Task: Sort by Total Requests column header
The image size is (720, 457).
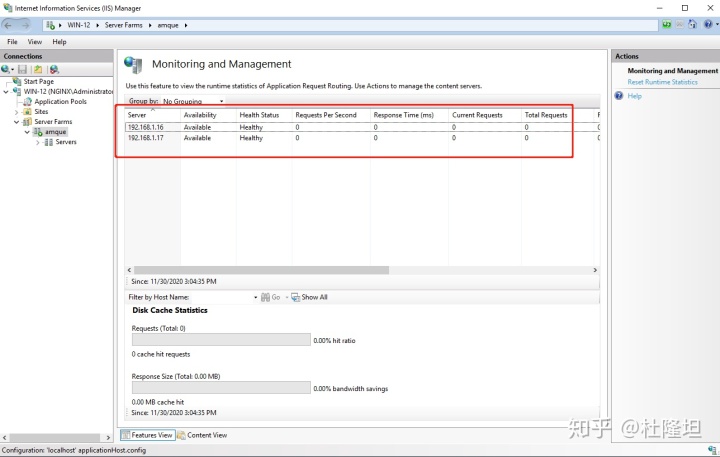Action: point(557,115)
